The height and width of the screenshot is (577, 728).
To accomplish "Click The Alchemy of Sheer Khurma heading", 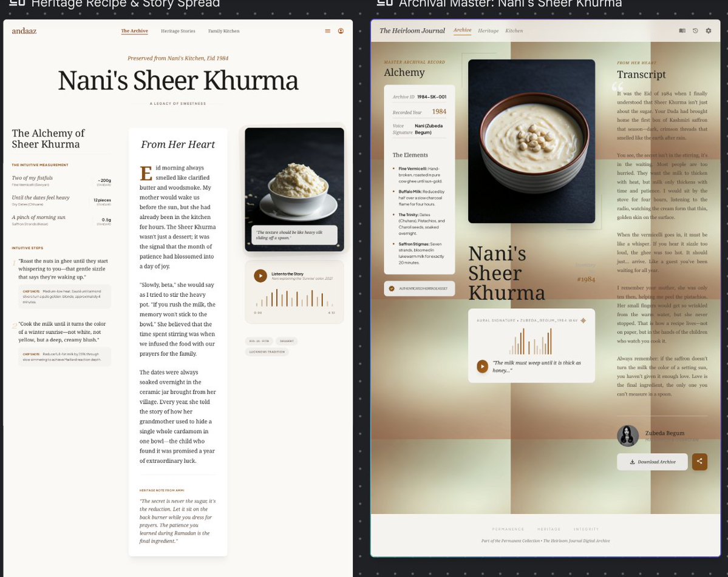I will click(x=49, y=139).
